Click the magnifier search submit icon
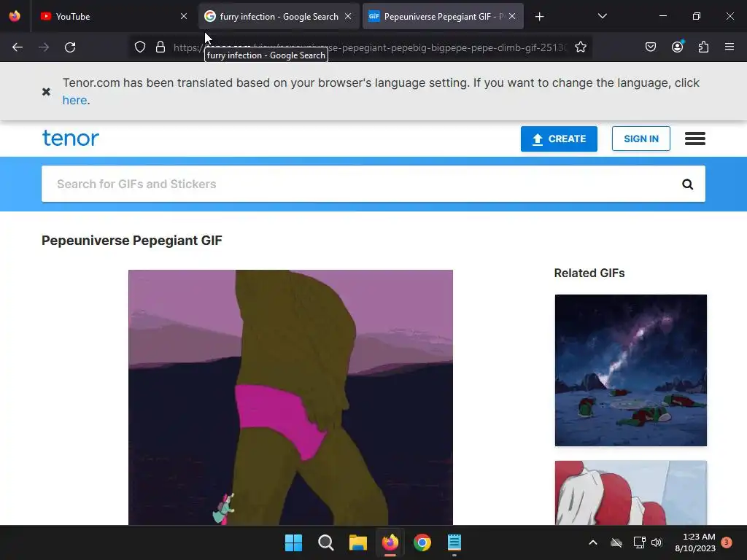 coord(687,184)
